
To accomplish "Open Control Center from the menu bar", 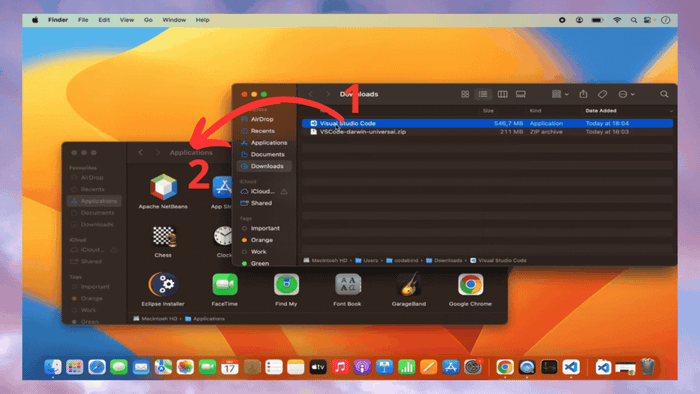I will click(647, 20).
